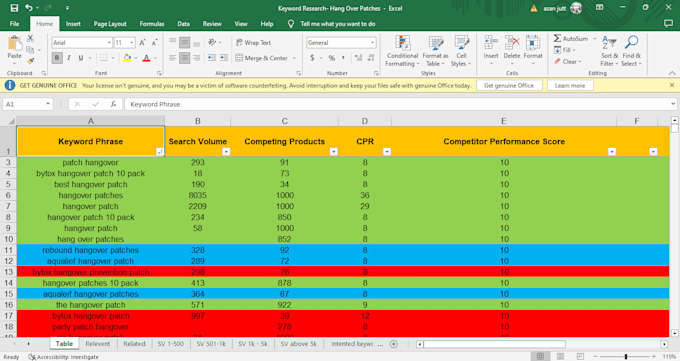Open the Competing Products filter dropdown
The height and width of the screenshot is (361, 680).
pyautogui.click(x=333, y=151)
